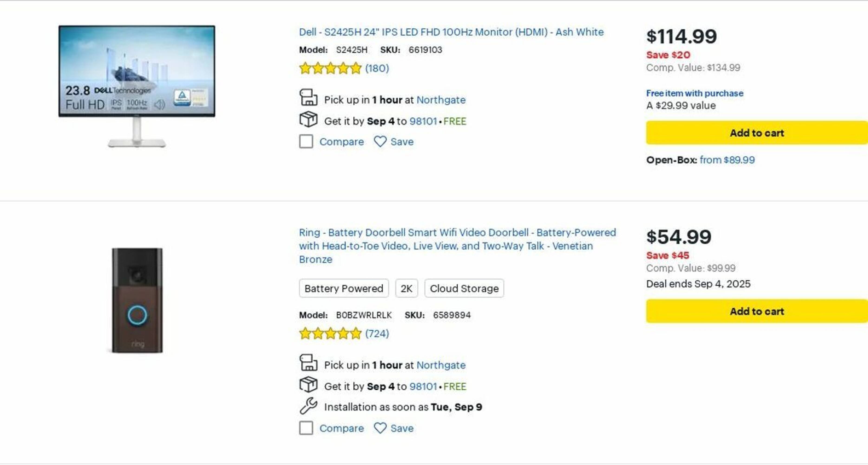
Task: Open the Ring doorbell product image
Action: (x=137, y=300)
